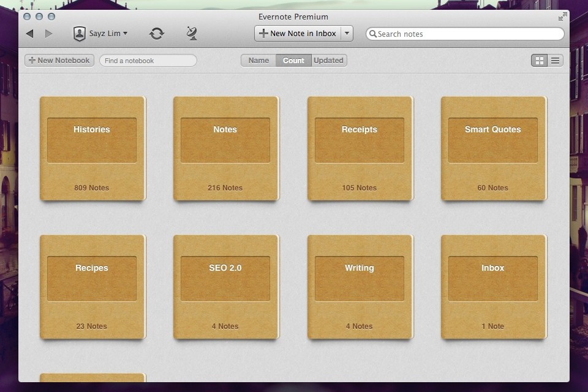
Task: Focus the Find a notebook field
Action: pos(148,61)
